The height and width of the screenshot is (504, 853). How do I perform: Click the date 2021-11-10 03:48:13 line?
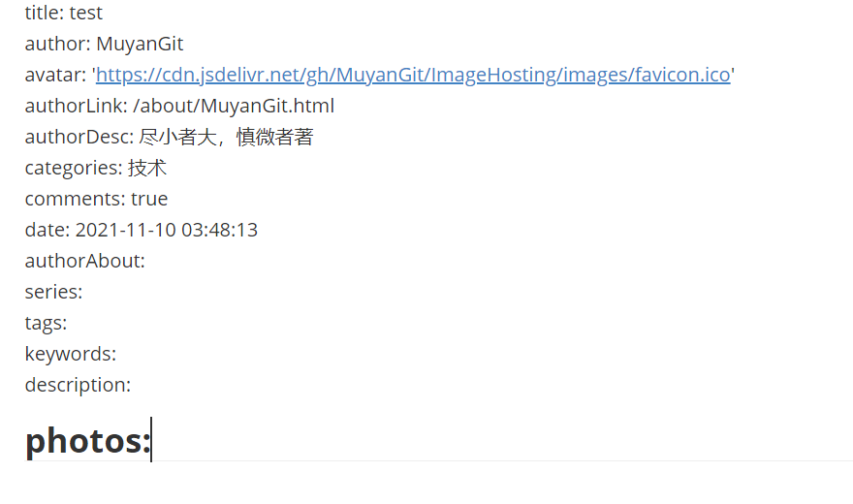coord(142,230)
